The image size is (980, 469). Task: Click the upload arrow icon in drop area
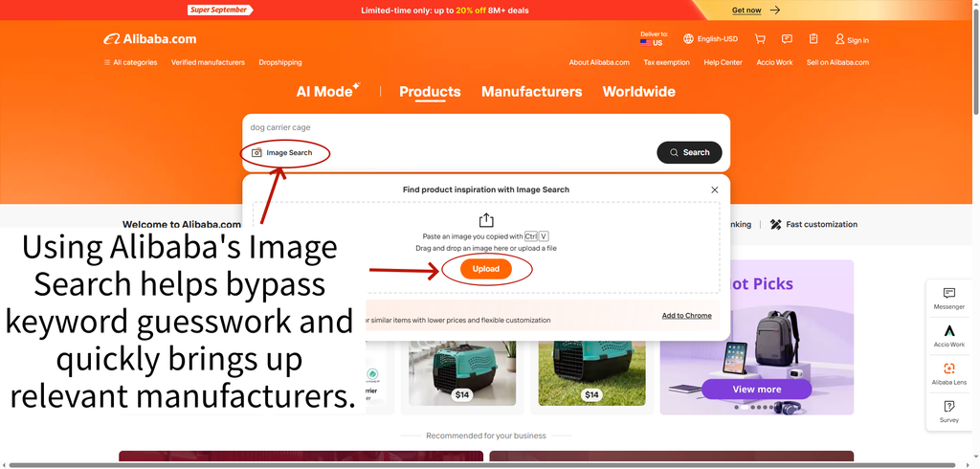[486, 220]
